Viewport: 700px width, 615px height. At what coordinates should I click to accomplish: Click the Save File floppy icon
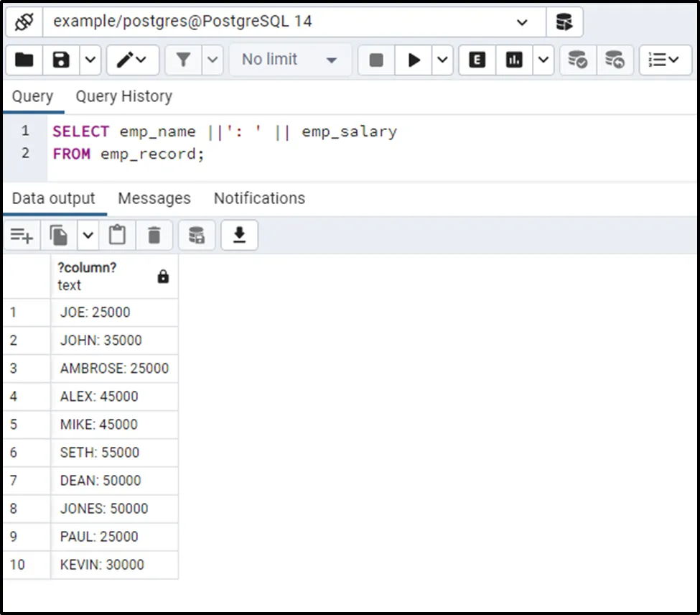(x=61, y=60)
